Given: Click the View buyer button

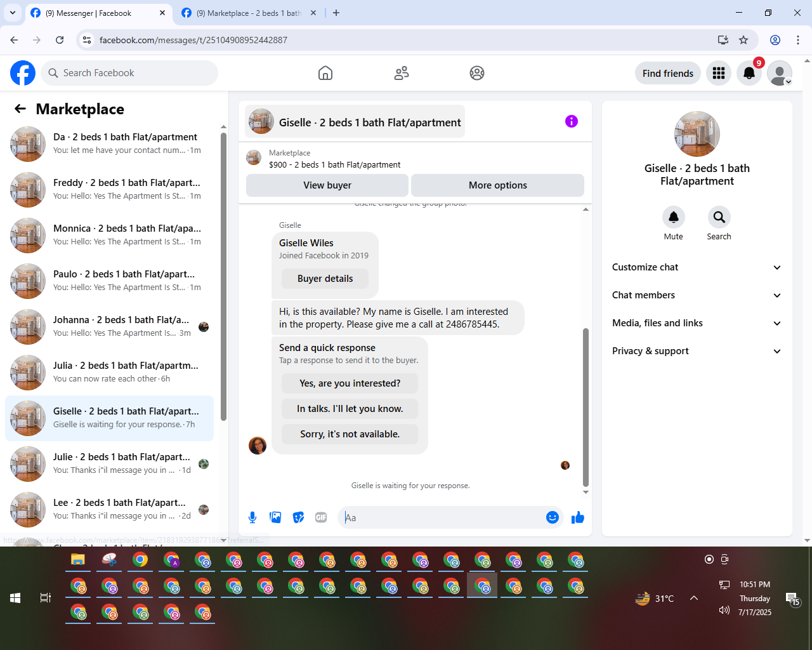Looking at the screenshot, I should point(327,185).
